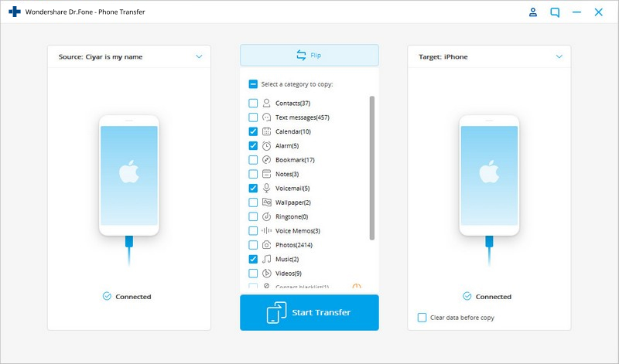
Task: Toggle the select-all category checkbox
Action: tap(253, 84)
